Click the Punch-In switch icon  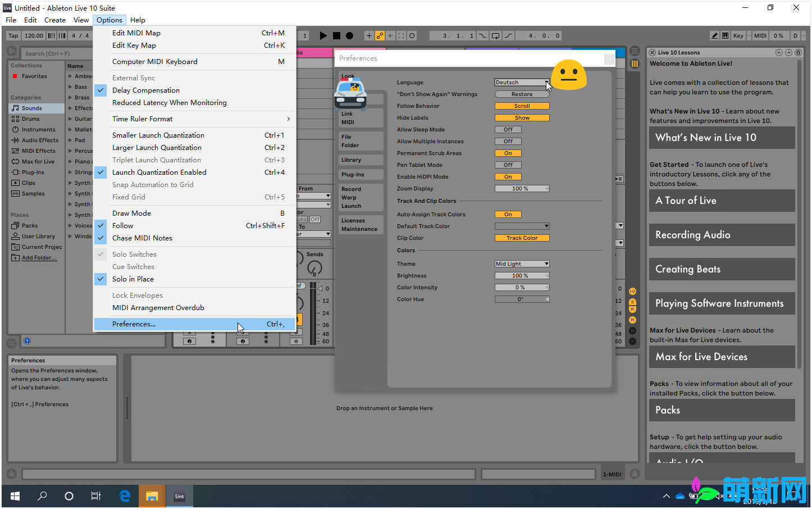pyautogui.click(x=482, y=35)
